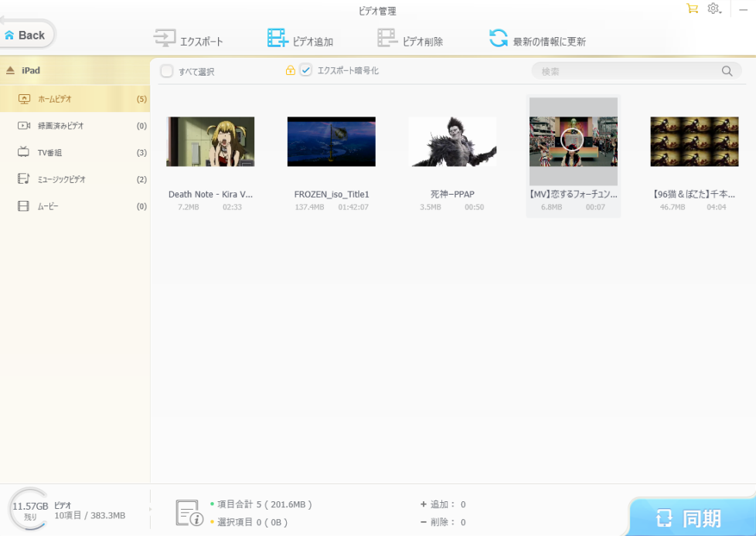Click the iPad eject icon
Screen dimensions: 756x536
pyautogui.click(x=10, y=70)
